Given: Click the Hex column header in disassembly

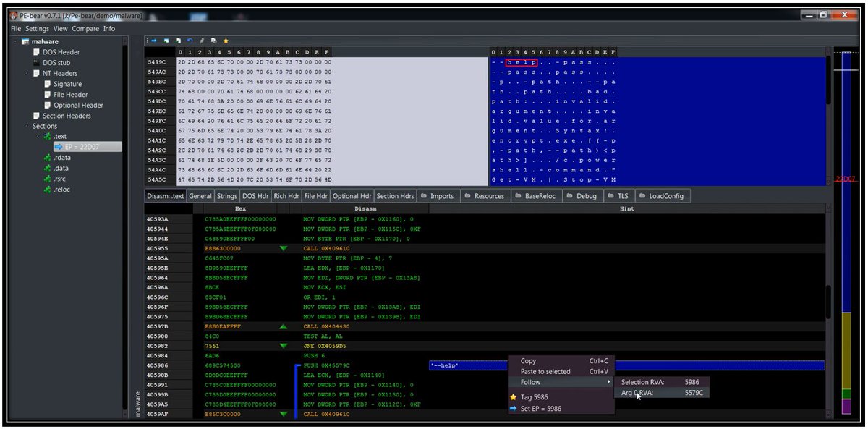Looking at the screenshot, I should point(240,208).
